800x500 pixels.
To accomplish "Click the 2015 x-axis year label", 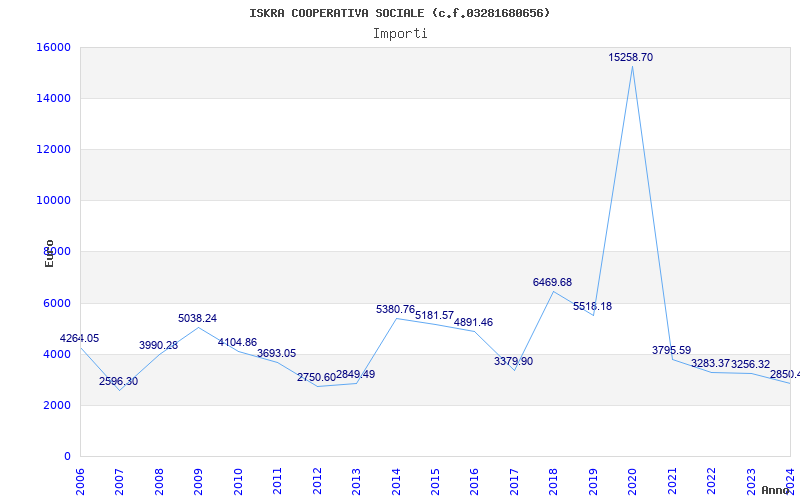I will pos(435,482).
